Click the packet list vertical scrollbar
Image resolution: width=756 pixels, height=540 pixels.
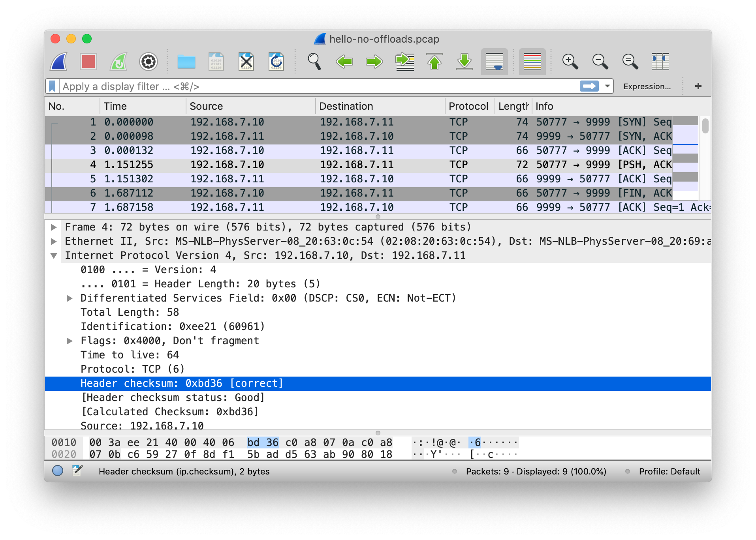pyautogui.click(x=705, y=158)
